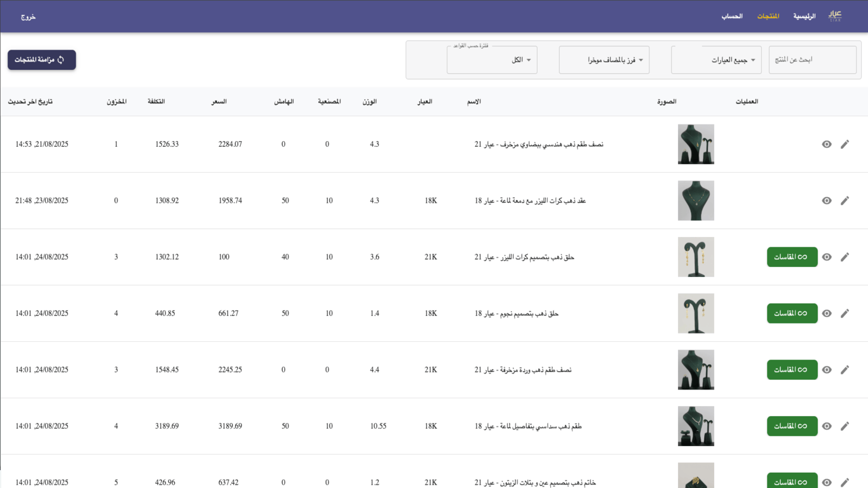Open the الكل rules filter dropdown
This screenshot has width=868, height=488.
coord(492,60)
